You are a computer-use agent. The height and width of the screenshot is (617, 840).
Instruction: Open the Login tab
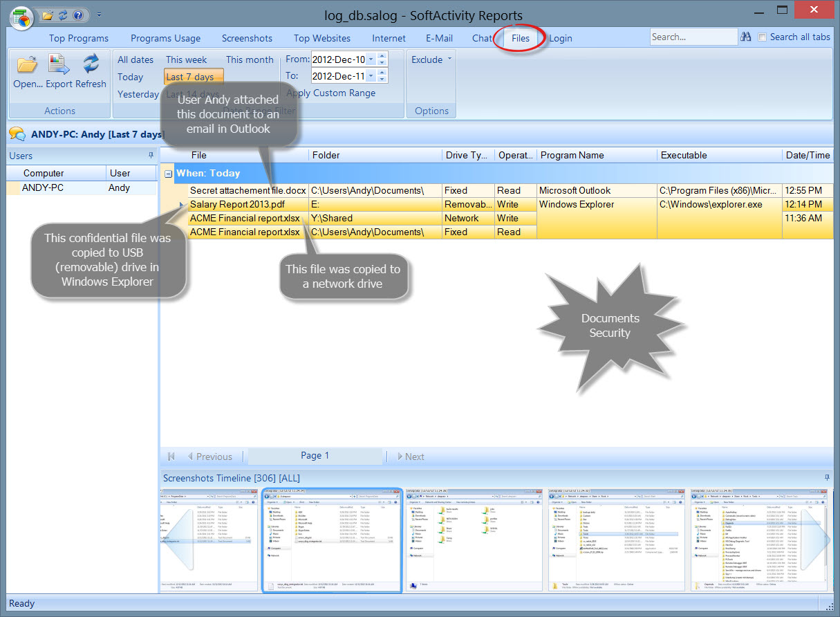561,38
